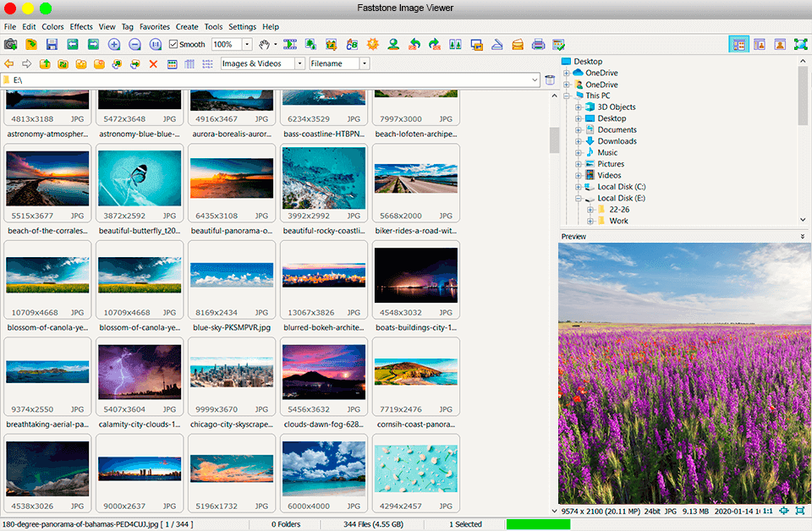Click the Print icon in toolbar
Viewport: 812px width, 531px height.
[x=538, y=44]
